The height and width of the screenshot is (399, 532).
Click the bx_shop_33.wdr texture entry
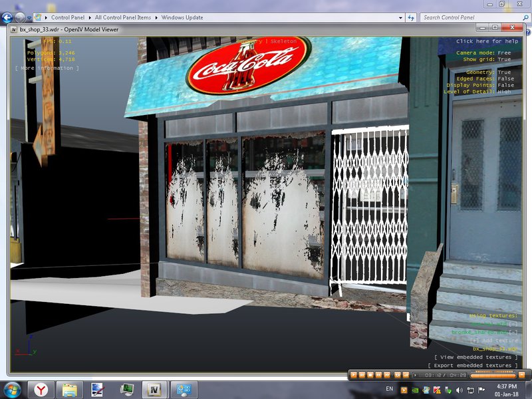click(495, 348)
